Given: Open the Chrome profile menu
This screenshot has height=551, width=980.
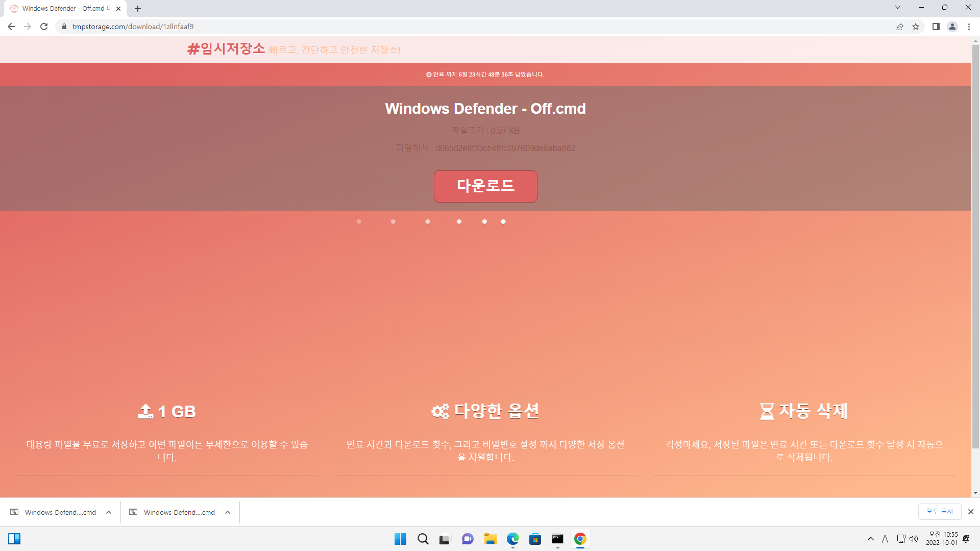Looking at the screenshot, I should point(952,27).
